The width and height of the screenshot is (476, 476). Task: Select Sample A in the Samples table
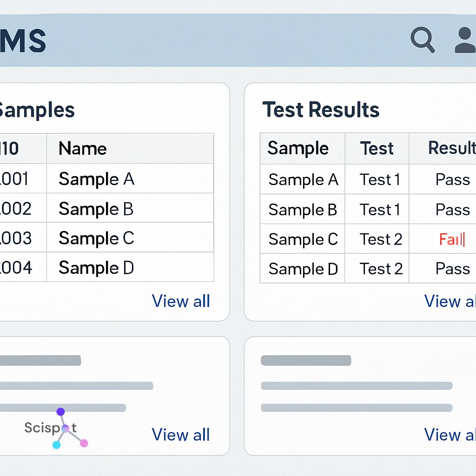click(96, 179)
